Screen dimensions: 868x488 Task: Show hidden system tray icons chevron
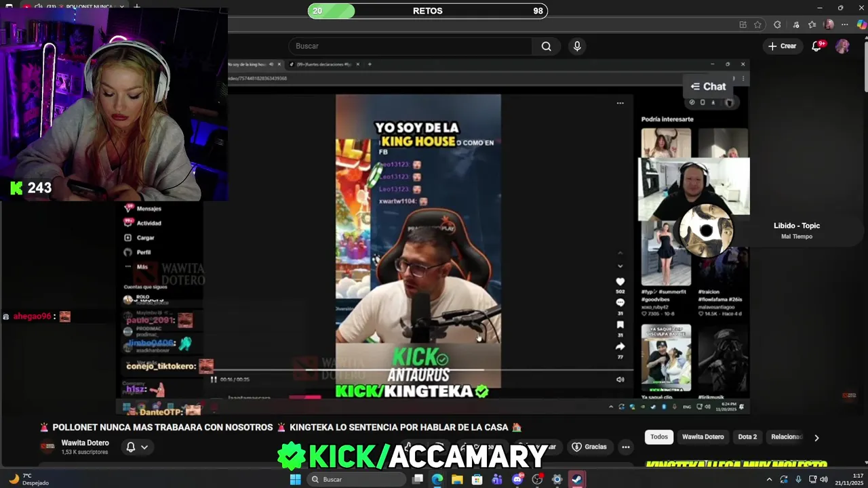point(769,479)
